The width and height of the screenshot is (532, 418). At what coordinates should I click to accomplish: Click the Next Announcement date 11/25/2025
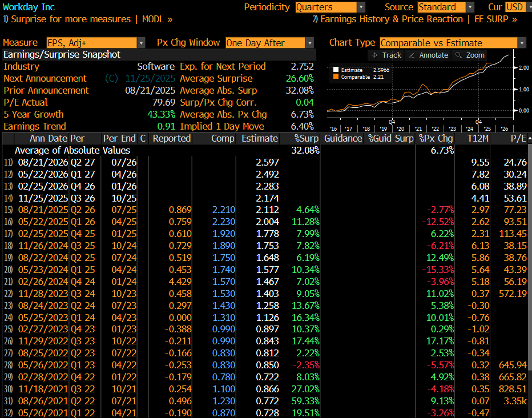(143, 79)
